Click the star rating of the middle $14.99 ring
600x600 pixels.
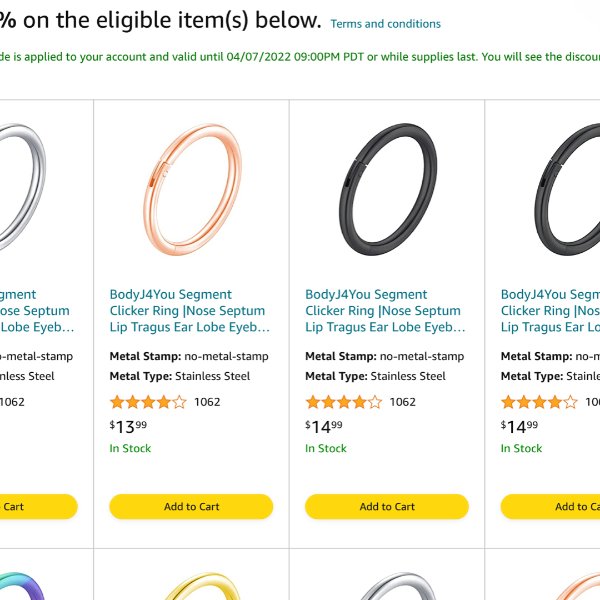pos(344,402)
